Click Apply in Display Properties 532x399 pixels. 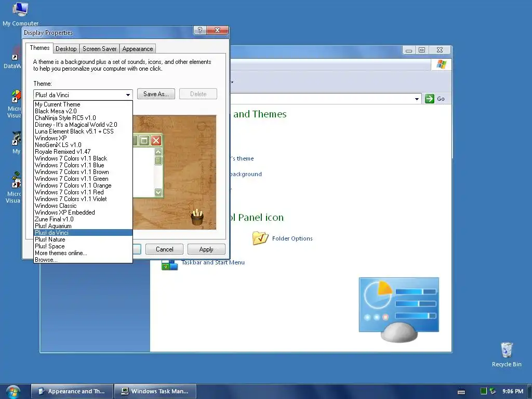(x=206, y=249)
